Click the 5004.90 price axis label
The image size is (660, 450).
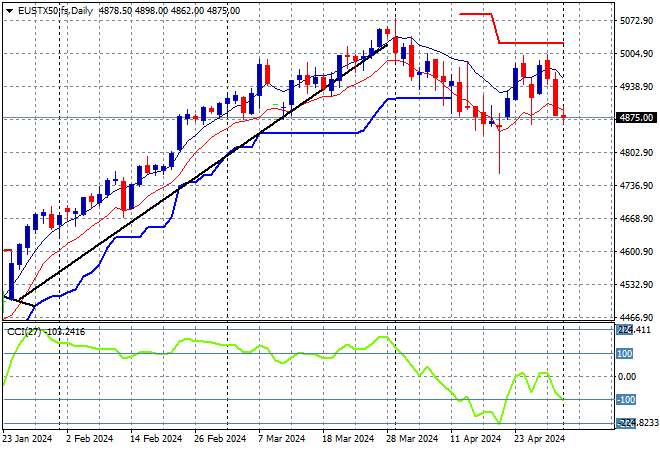tap(636, 53)
